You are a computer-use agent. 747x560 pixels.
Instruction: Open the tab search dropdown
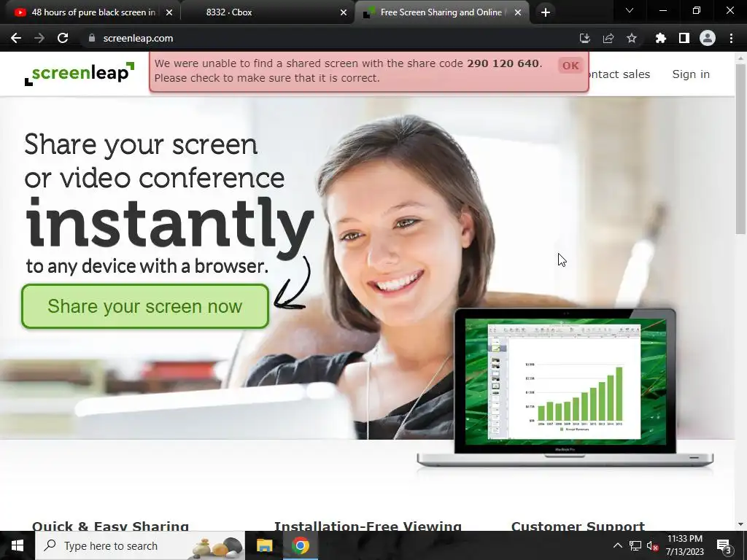[629, 10]
